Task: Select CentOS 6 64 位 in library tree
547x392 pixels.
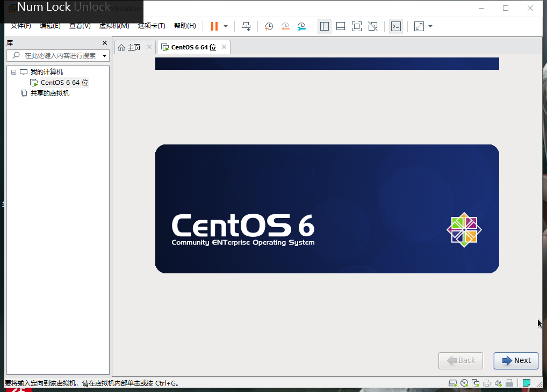Action: 64,83
